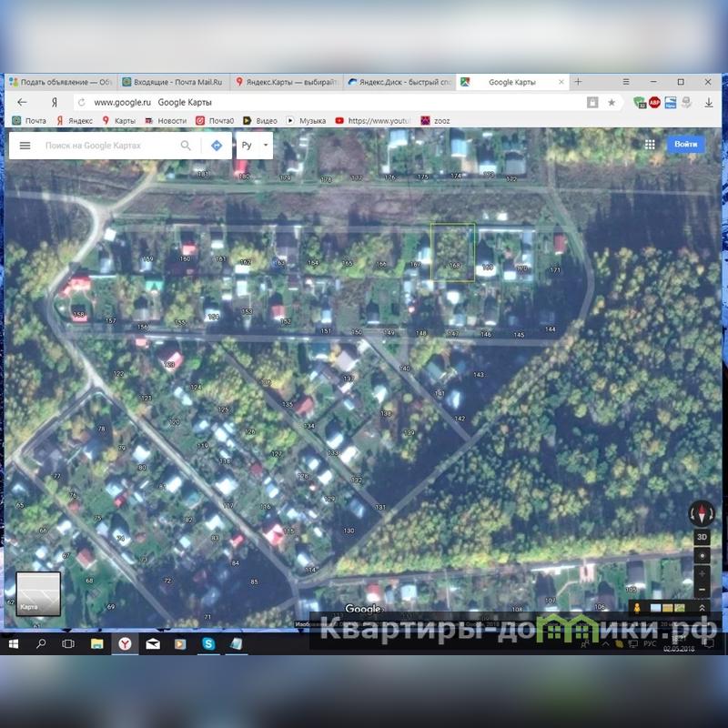Open directions with the blue route icon
Screen dimensions: 728x728
(217, 146)
